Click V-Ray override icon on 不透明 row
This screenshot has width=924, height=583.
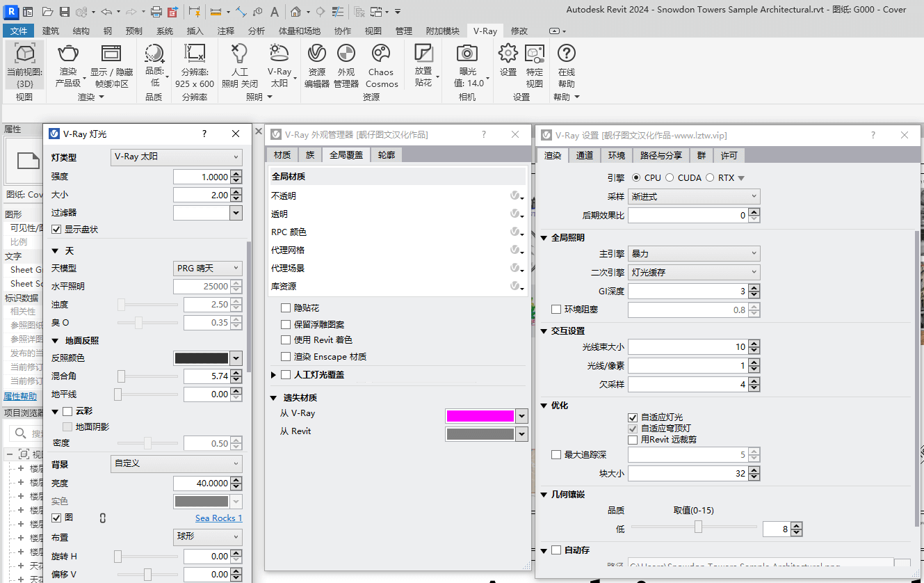tap(515, 196)
